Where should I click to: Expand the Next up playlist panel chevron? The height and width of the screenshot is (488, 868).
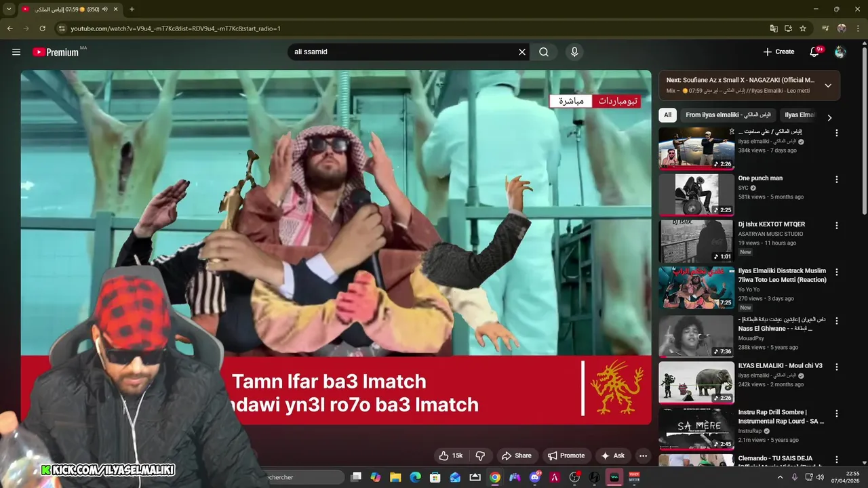(828, 85)
